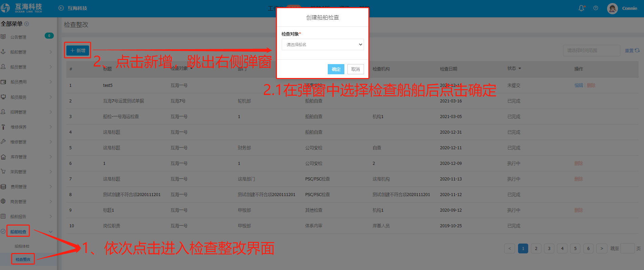Open the help question-mark icon
The image size is (644, 270).
click(x=596, y=8)
